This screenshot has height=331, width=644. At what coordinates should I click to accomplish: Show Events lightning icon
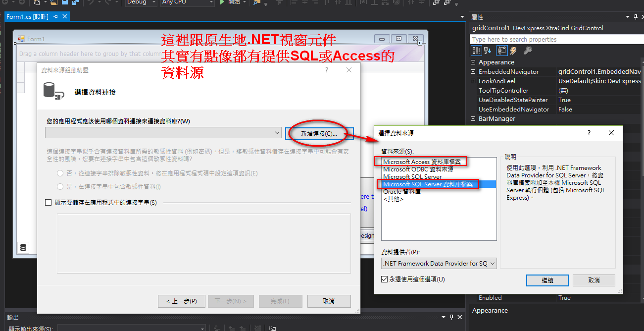coord(513,51)
